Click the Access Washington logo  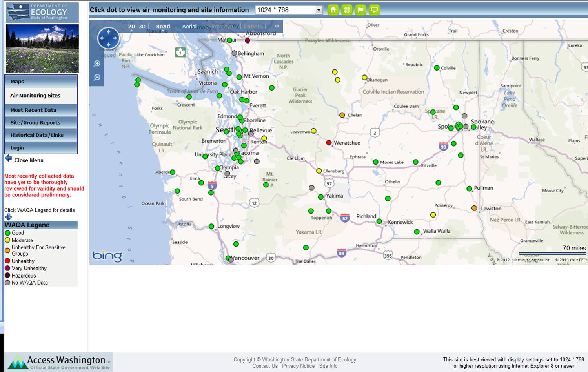(x=59, y=362)
